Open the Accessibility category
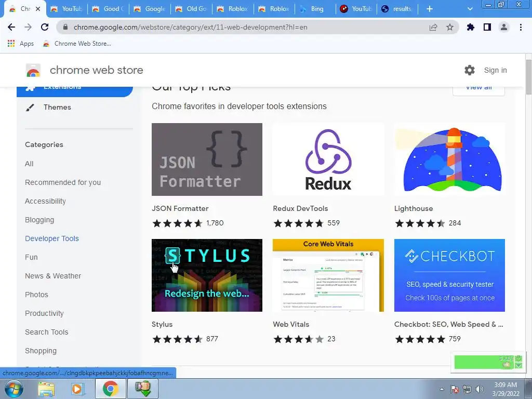This screenshot has height=399, width=532. [x=46, y=201]
